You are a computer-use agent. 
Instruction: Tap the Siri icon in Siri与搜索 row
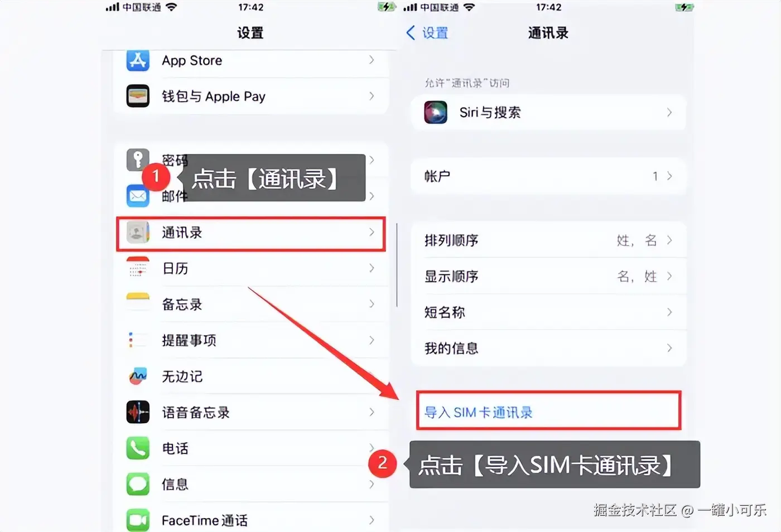[x=436, y=112]
